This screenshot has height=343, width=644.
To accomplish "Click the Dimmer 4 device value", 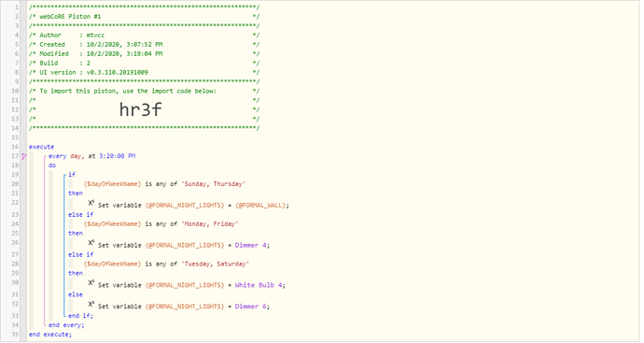I will pos(250,245).
